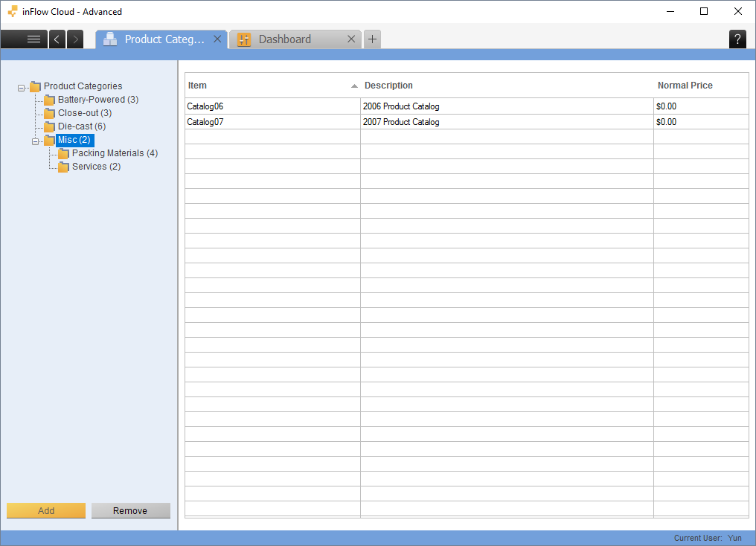
Task: Click the Close-out folder icon
Action: tap(49, 113)
